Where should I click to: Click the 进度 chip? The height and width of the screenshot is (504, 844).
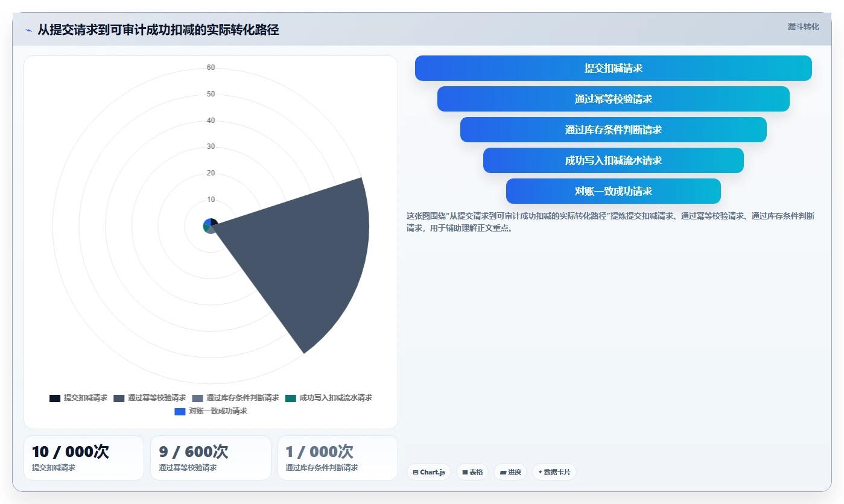coord(510,472)
